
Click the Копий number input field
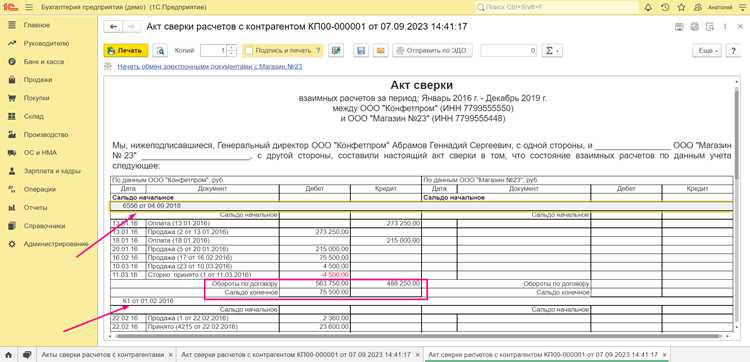point(214,51)
